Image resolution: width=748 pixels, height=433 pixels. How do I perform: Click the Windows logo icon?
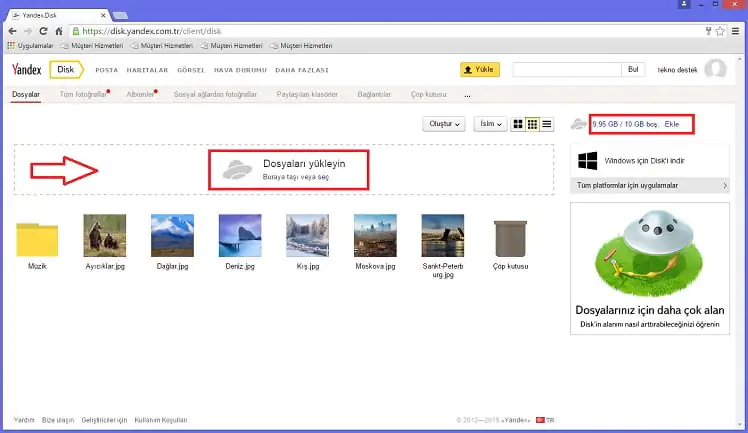(x=587, y=161)
